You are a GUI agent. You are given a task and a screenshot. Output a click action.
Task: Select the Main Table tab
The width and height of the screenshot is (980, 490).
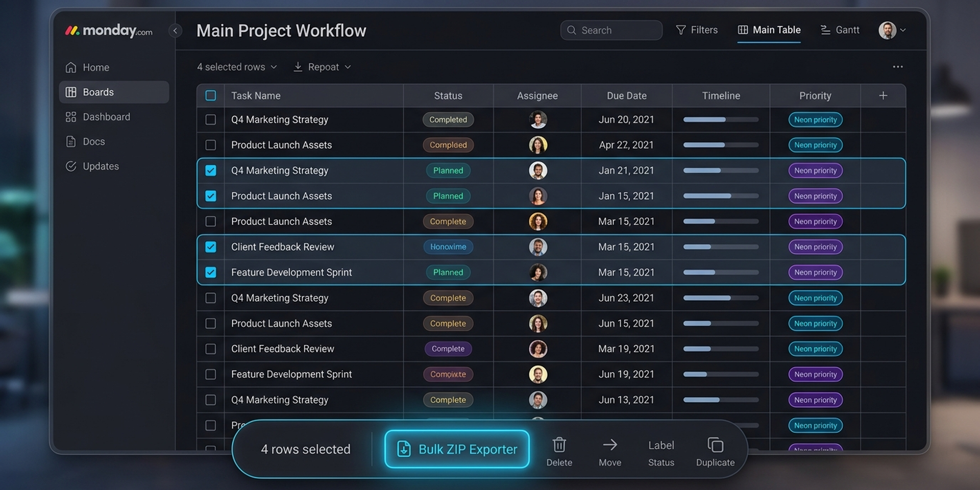pyautogui.click(x=769, y=30)
